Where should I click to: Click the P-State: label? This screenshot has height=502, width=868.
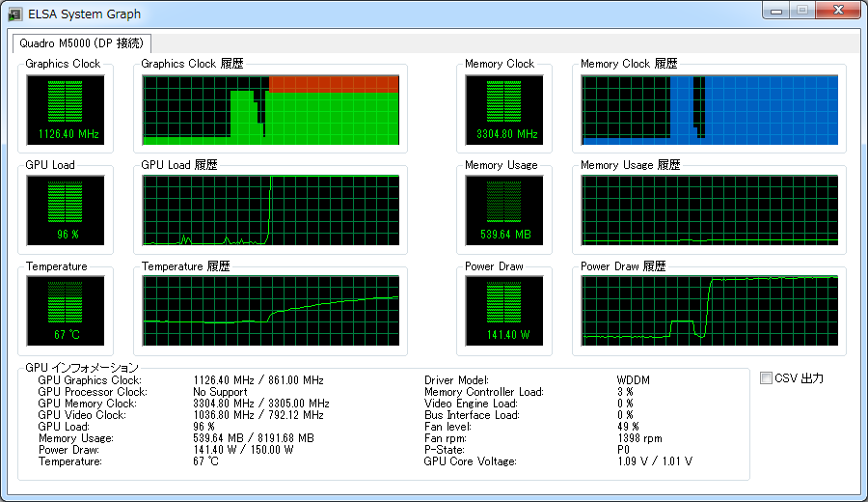[445, 450]
